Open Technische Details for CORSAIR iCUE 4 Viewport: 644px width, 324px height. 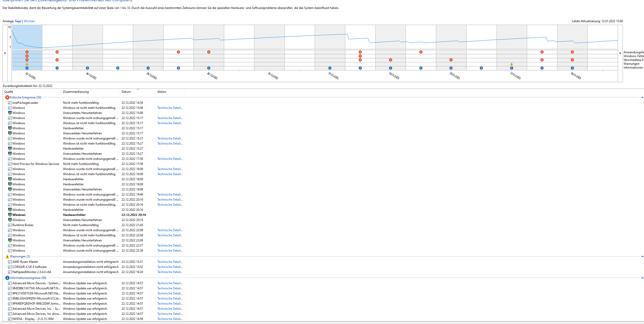pos(170,267)
